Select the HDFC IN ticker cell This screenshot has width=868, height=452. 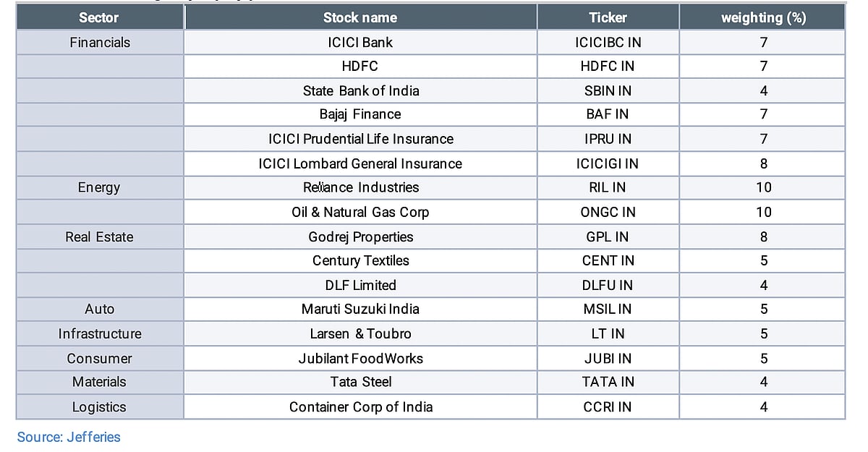608,67
